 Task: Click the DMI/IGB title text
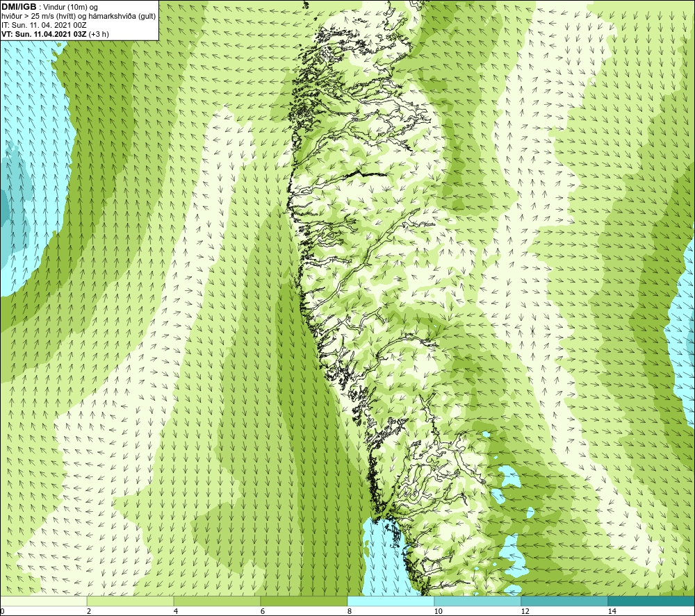[19, 7]
